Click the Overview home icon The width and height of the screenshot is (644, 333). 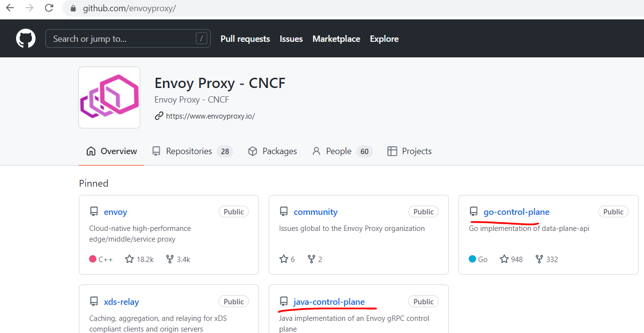[91, 151]
